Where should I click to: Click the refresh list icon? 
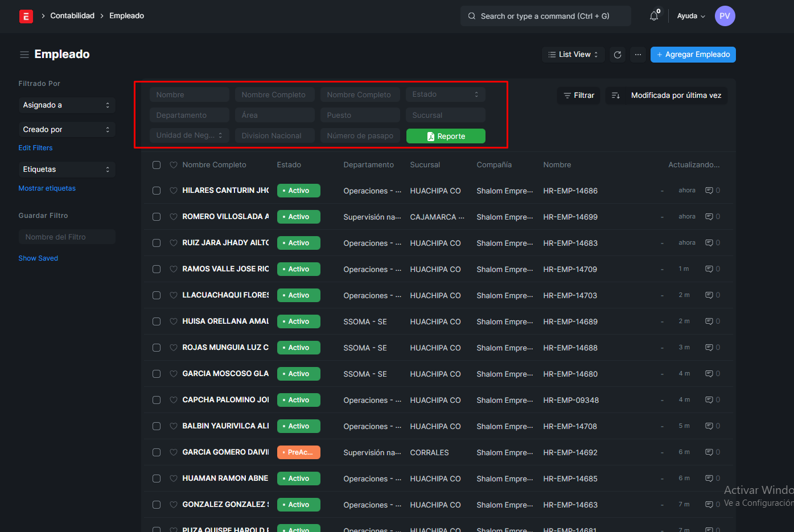(618, 55)
